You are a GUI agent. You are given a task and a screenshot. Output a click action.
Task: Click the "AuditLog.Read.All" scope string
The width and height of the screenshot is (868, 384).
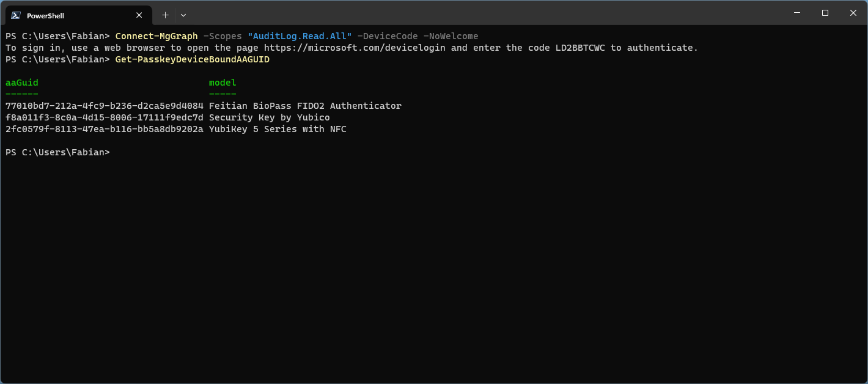point(300,36)
